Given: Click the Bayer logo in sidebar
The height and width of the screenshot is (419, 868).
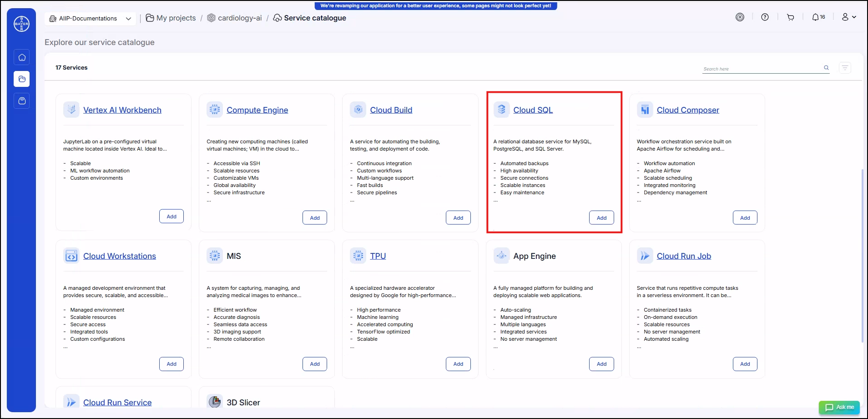Looking at the screenshot, I should (x=21, y=24).
